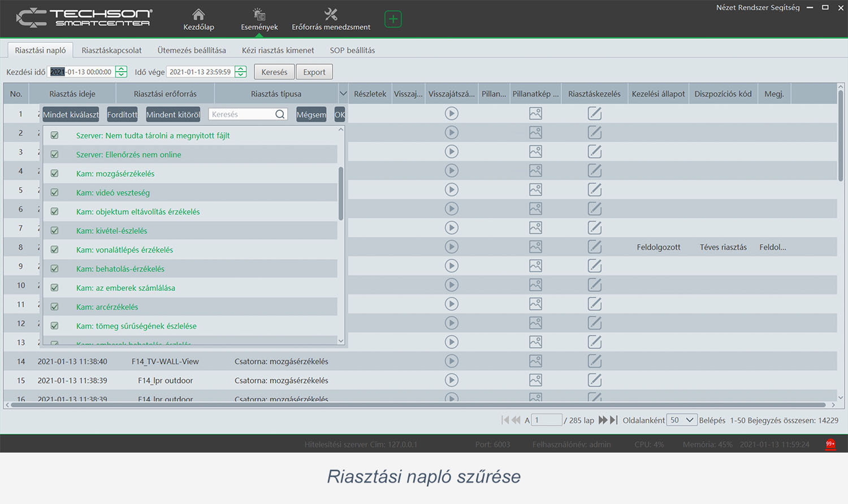
Task: Adjust the Idő vége stepper arrows
Action: coord(241,72)
